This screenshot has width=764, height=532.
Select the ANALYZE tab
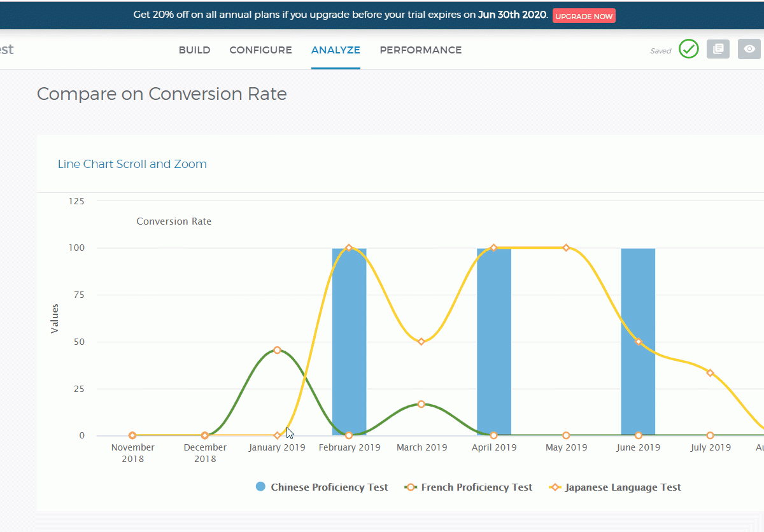coord(336,50)
